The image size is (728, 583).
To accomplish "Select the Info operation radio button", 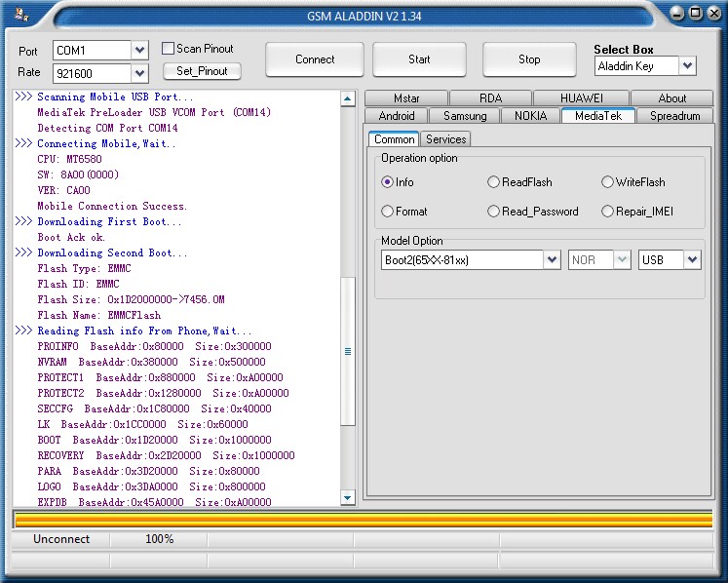I will coord(387,182).
